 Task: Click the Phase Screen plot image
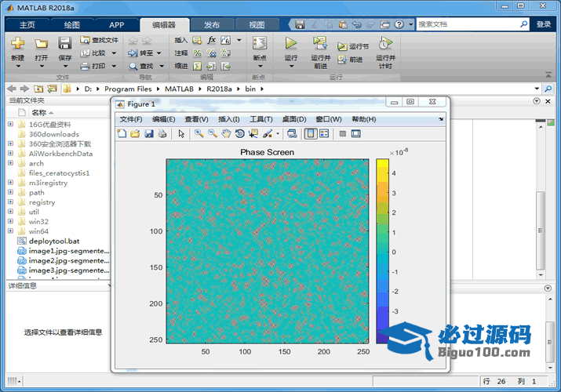(x=268, y=252)
